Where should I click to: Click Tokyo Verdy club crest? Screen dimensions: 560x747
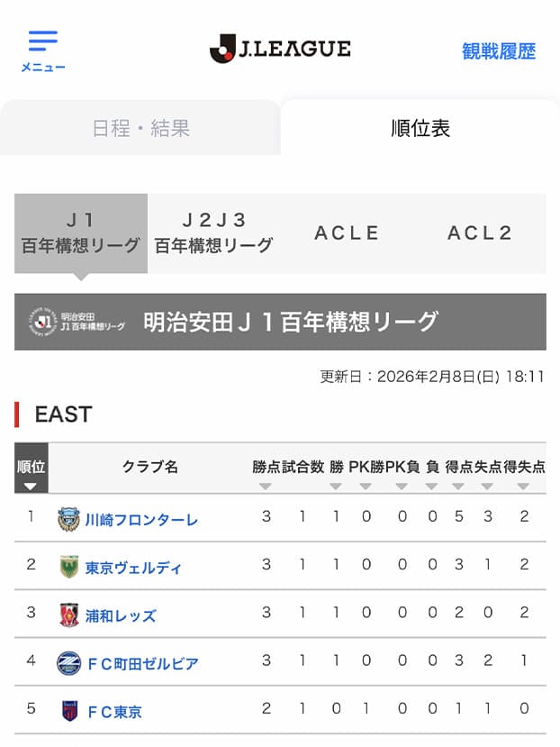click(x=68, y=567)
